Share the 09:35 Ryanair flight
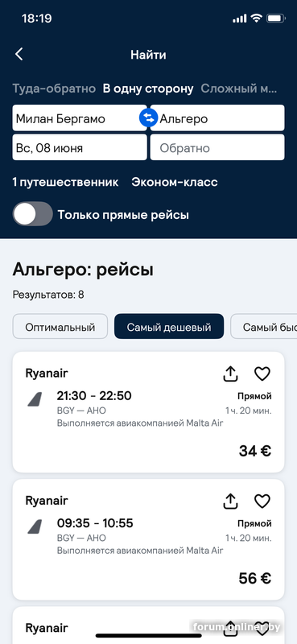The image size is (297, 644). pyautogui.click(x=230, y=501)
